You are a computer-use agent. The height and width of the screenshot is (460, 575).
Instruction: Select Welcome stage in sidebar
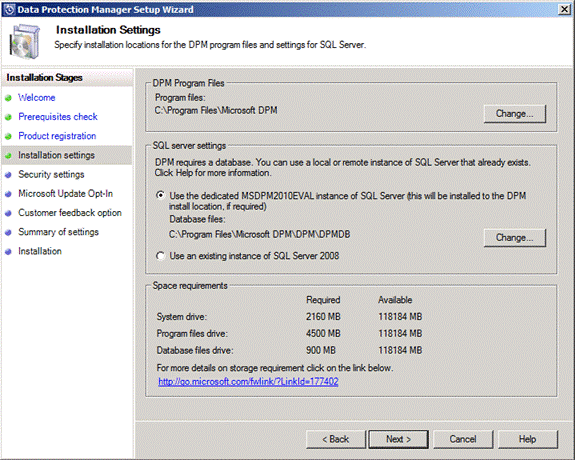coord(37,98)
